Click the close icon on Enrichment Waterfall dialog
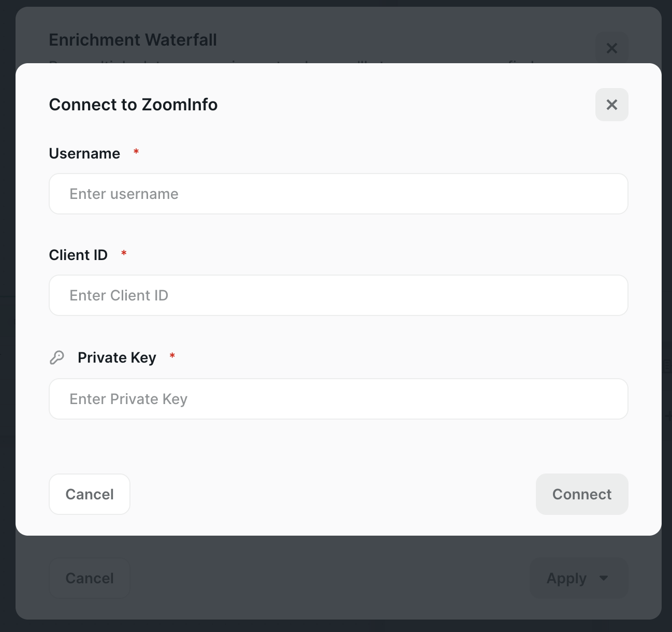Image resolution: width=672 pixels, height=632 pixels. (x=611, y=48)
